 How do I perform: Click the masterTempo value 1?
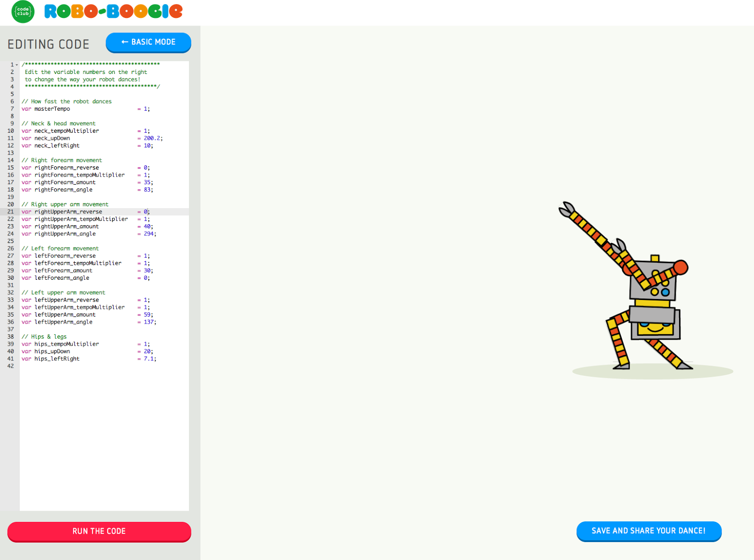146,109
